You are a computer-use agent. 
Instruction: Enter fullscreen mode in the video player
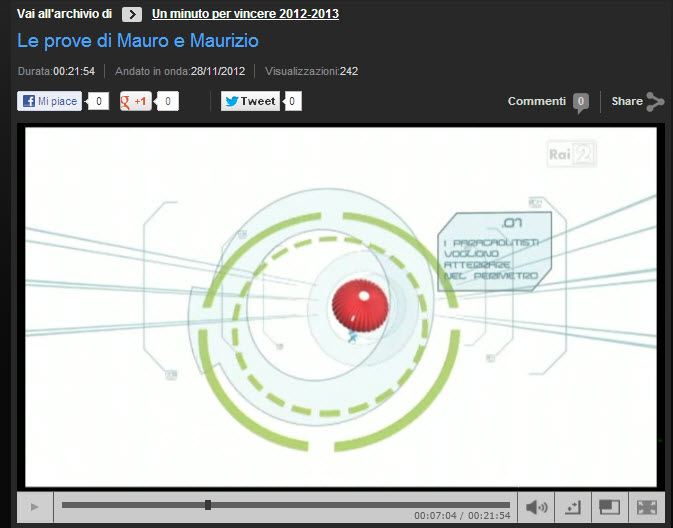[x=646, y=507]
